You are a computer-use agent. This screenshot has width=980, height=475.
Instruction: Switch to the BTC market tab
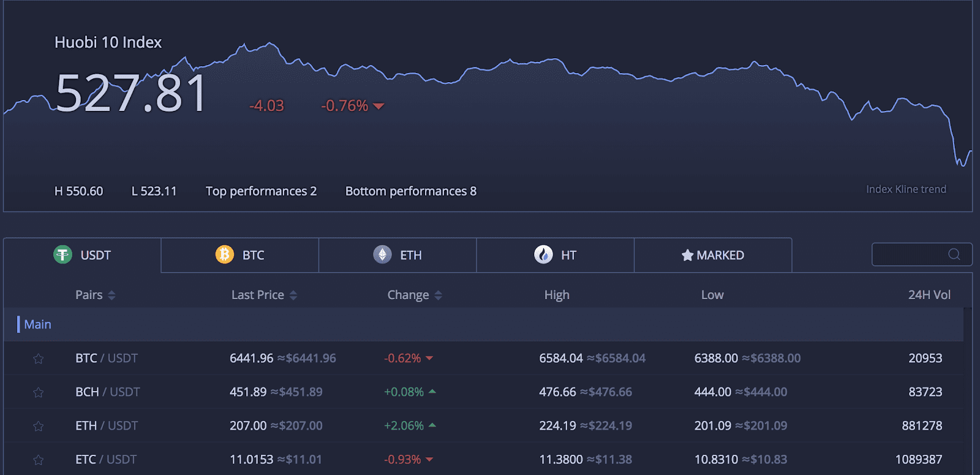coord(240,255)
